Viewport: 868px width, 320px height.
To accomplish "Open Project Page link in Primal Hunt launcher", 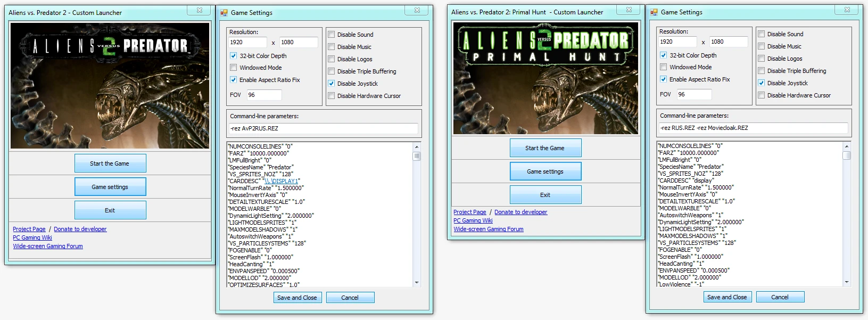I will tap(470, 212).
